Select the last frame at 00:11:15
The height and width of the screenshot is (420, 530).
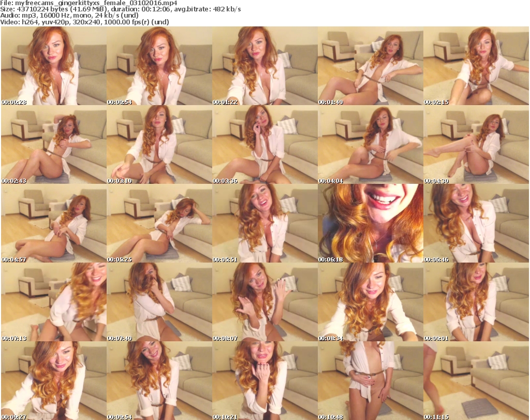click(476, 381)
